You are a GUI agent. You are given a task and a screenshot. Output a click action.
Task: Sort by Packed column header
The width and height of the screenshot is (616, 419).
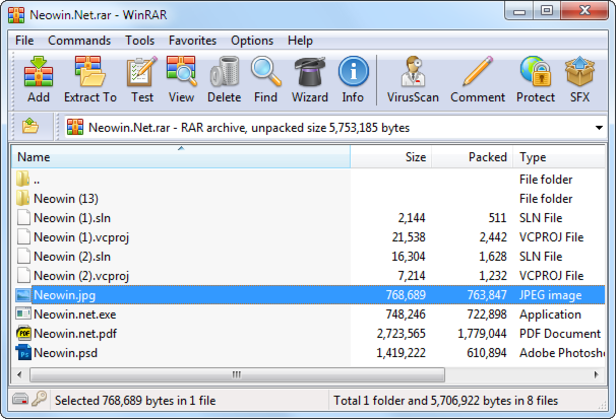[472, 157]
